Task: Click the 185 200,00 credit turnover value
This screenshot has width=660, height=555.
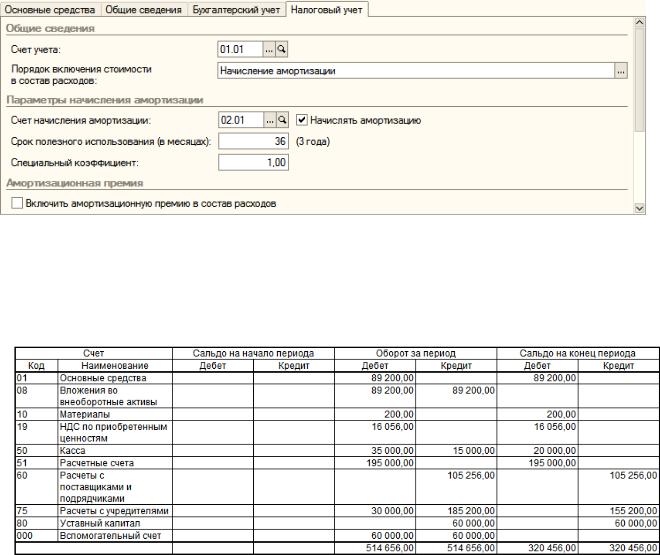Action: click(x=471, y=511)
